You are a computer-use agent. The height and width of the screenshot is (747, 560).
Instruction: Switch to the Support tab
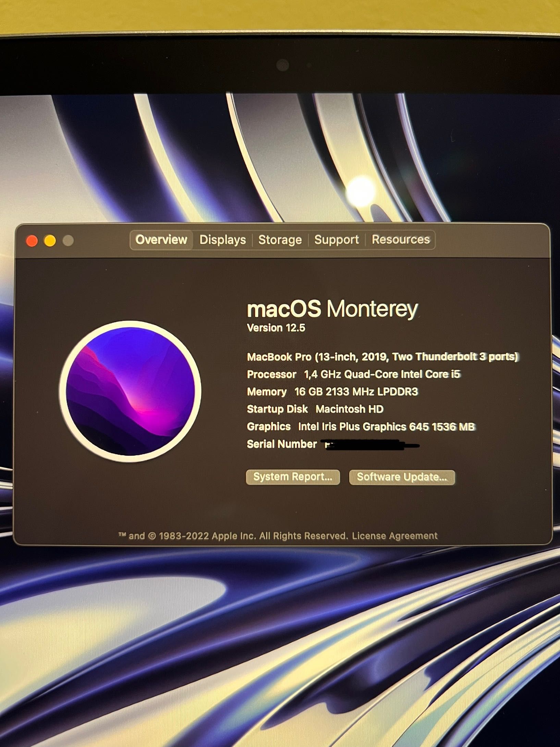click(337, 240)
